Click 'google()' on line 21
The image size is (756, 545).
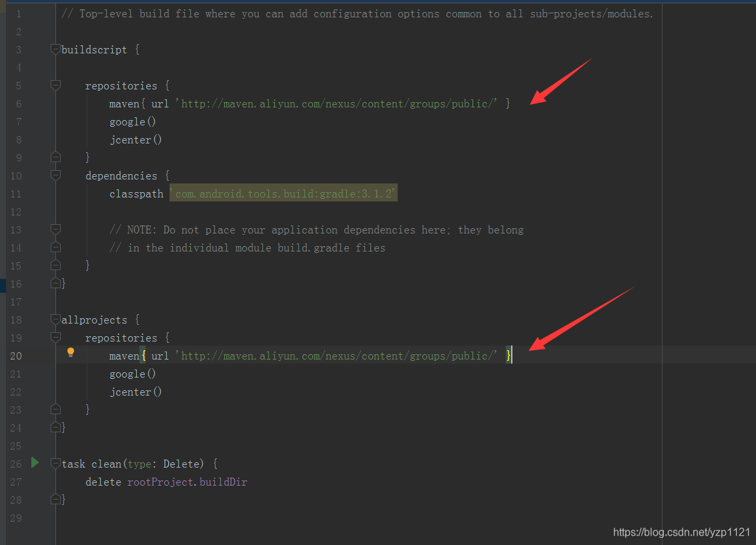click(133, 374)
